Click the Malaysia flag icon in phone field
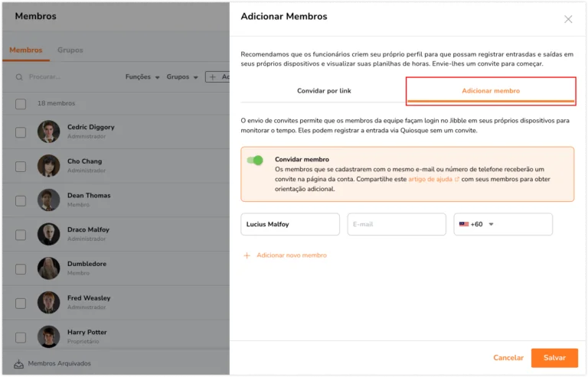 tap(464, 224)
